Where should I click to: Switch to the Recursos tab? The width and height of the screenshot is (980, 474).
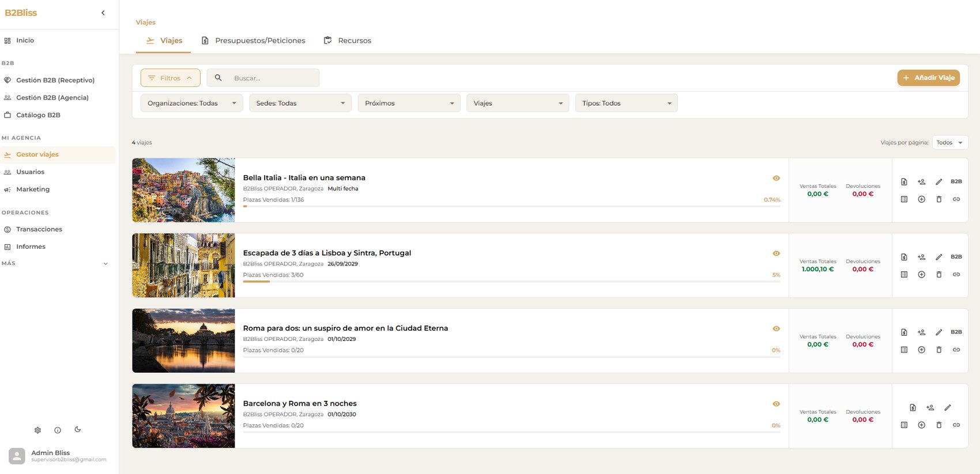(x=348, y=41)
